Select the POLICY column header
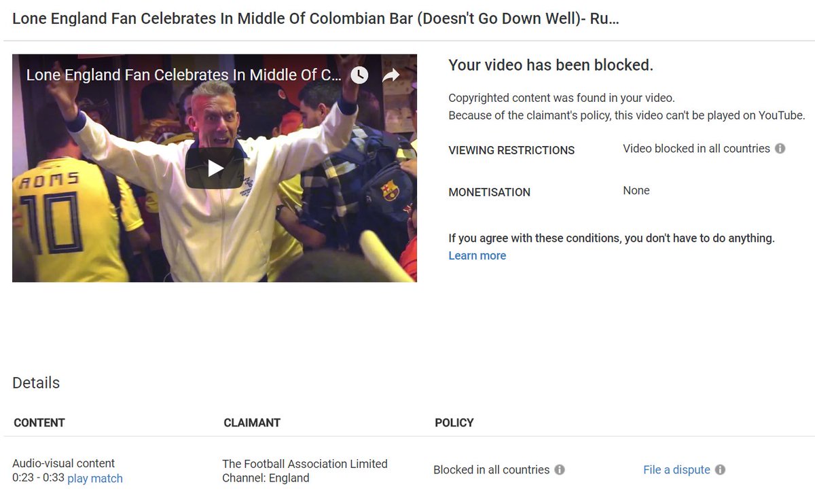Image resolution: width=815 pixels, height=504 pixels. (454, 422)
